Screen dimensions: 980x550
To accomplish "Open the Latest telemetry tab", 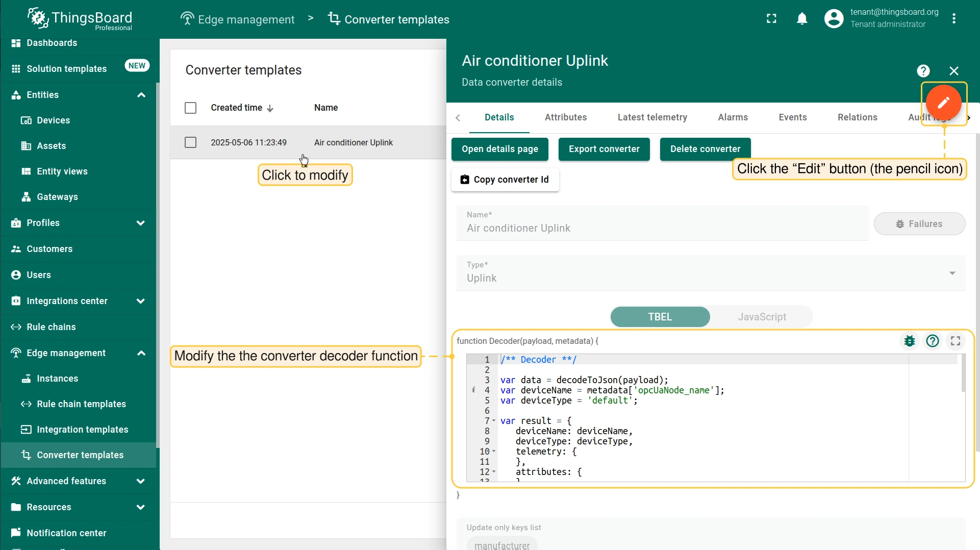I will (x=652, y=117).
